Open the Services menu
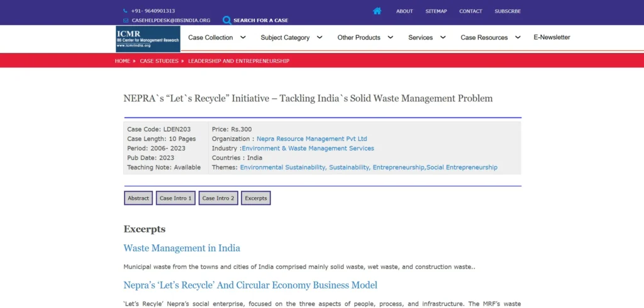The width and height of the screenshot is (644, 308). coord(421,37)
